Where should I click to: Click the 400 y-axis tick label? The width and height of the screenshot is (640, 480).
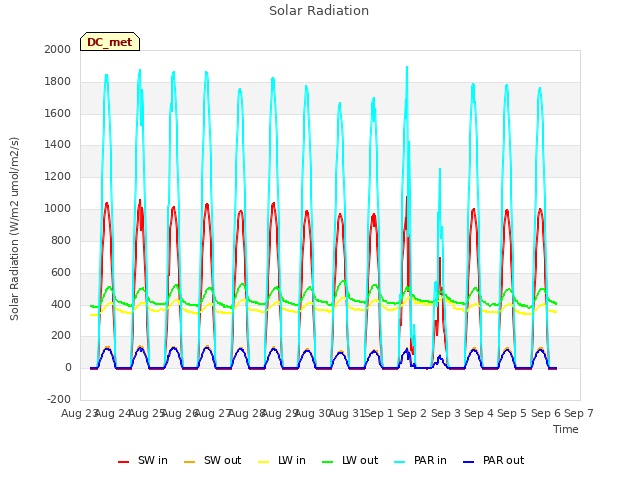[61, 304]
